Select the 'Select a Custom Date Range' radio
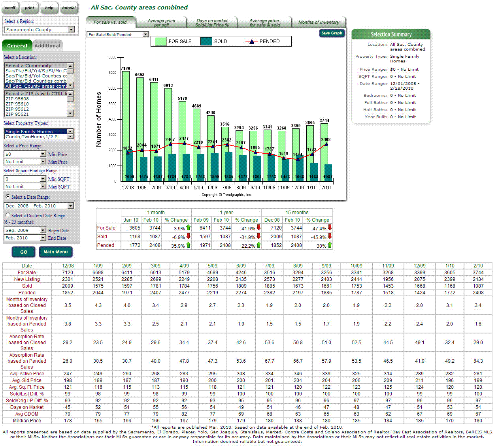 point(8,215)
